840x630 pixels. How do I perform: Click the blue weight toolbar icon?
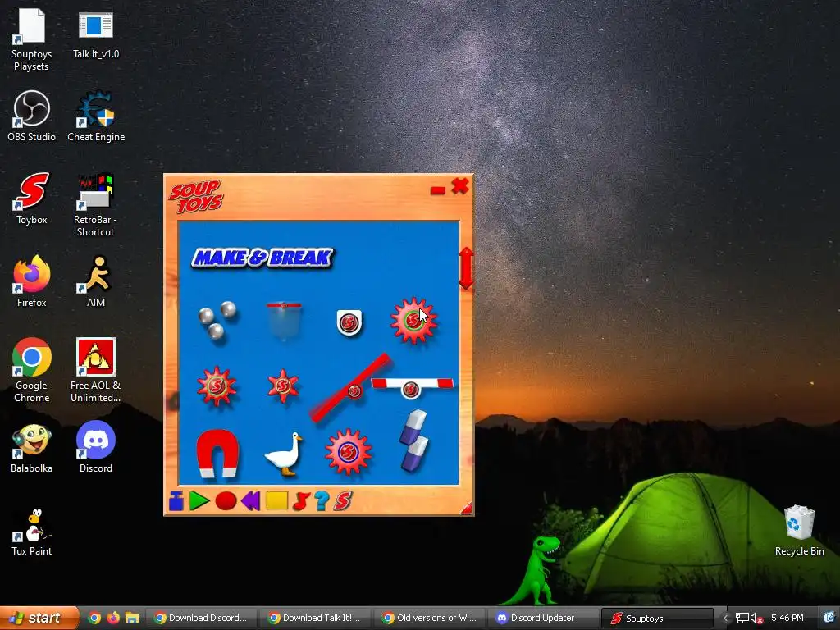[x=176, y=501]
